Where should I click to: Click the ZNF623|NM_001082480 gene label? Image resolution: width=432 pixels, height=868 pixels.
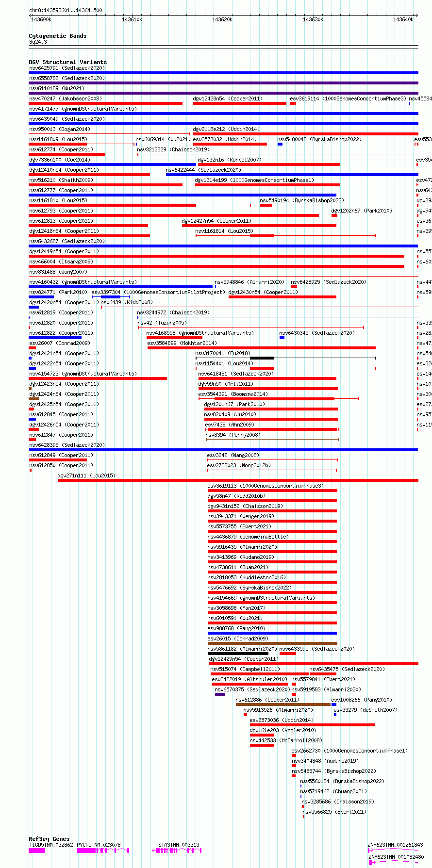397,857
